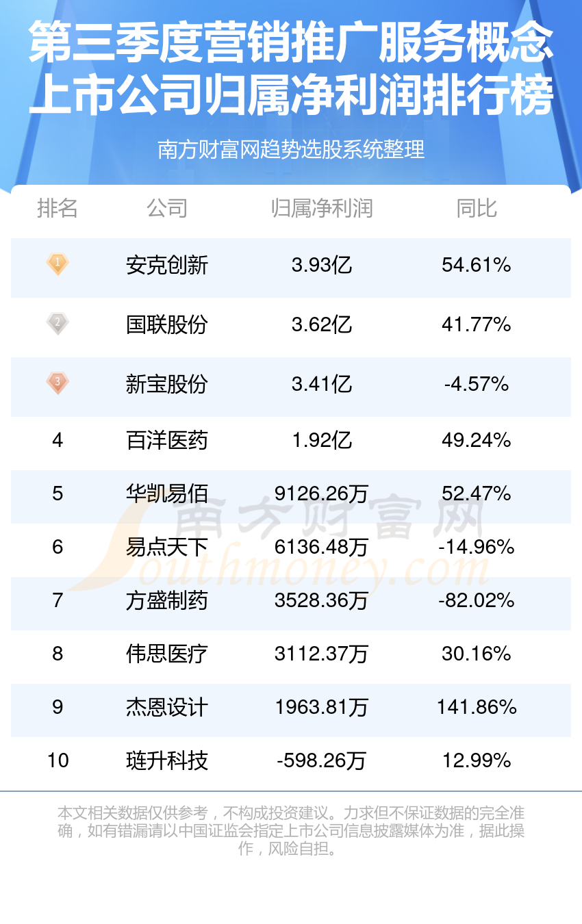582x924 pixels.
Task: Select company 新宝股份
Action: click(167, 384)
